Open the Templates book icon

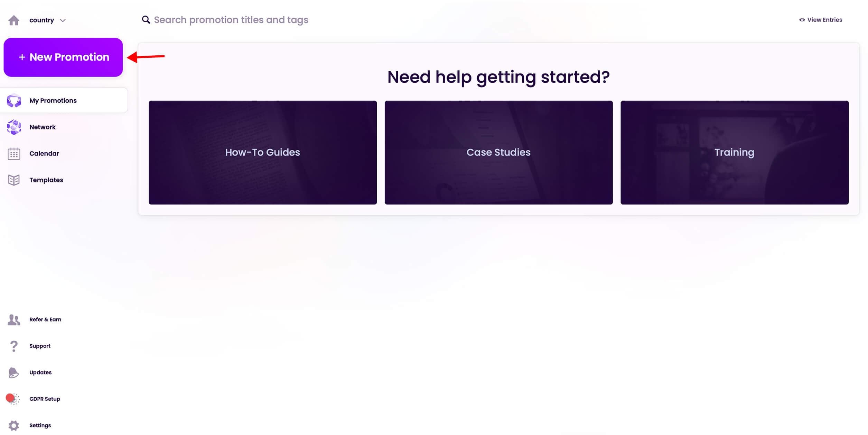[x=14, y=180]
